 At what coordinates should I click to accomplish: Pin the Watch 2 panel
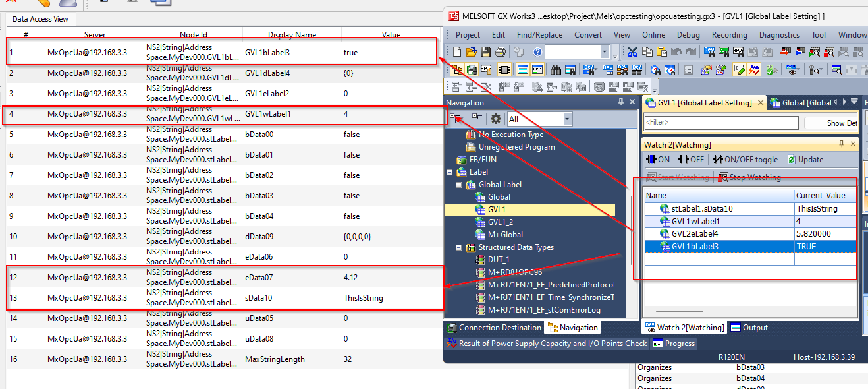tap(841, 144)
